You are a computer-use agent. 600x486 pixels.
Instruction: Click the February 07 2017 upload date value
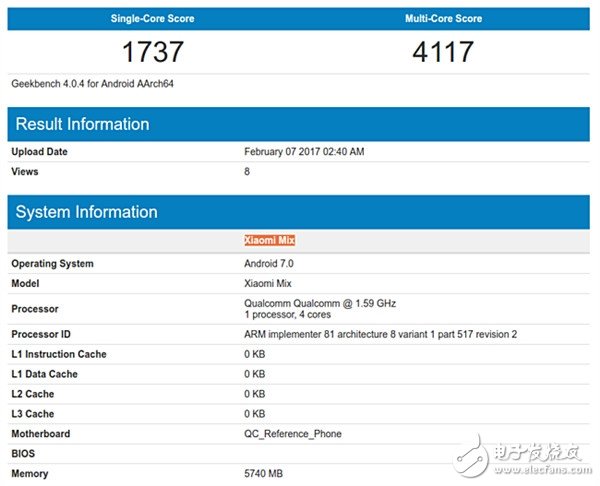point(304,152)
